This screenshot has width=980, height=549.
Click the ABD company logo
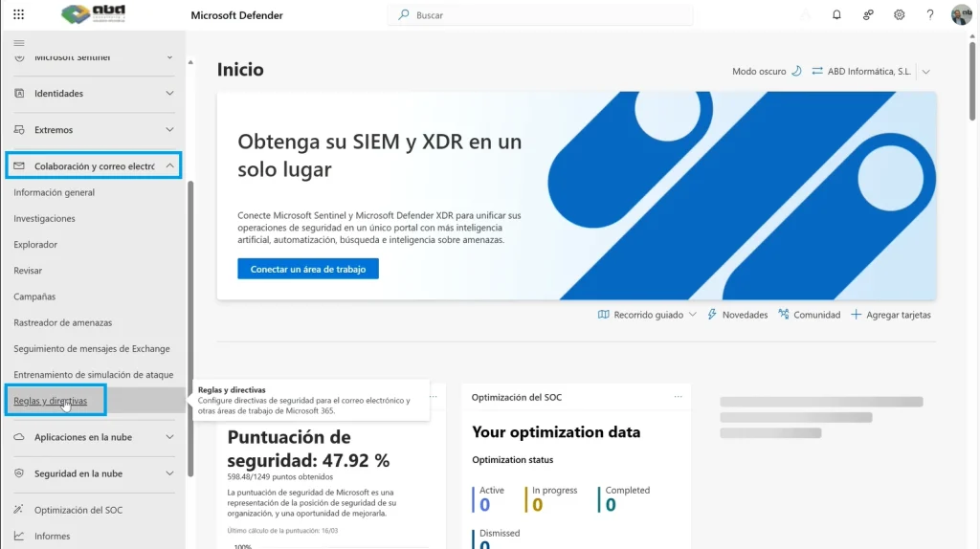94,13
